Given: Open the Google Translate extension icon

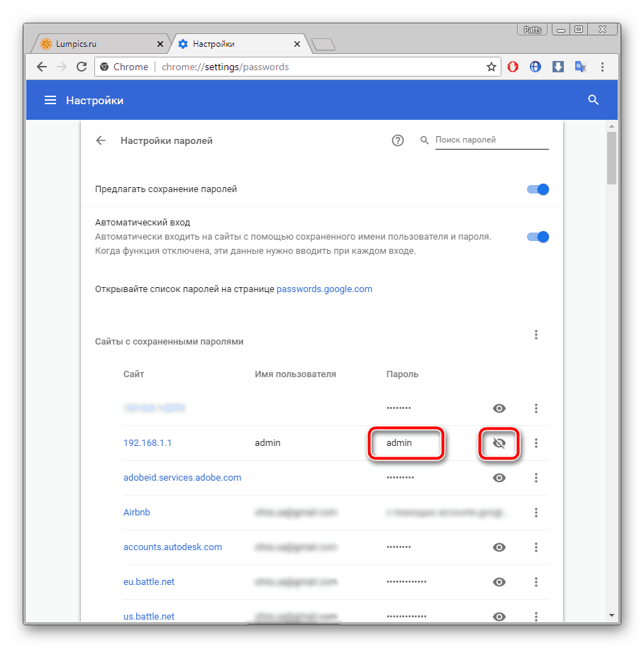Looking at the screenshot, I should (580, 67).
